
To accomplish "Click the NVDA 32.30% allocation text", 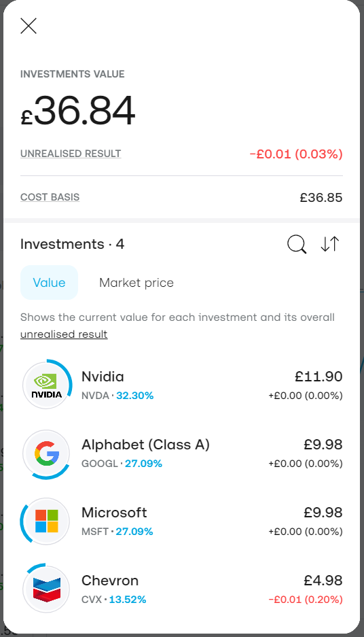I will click(x=117, y=396).
